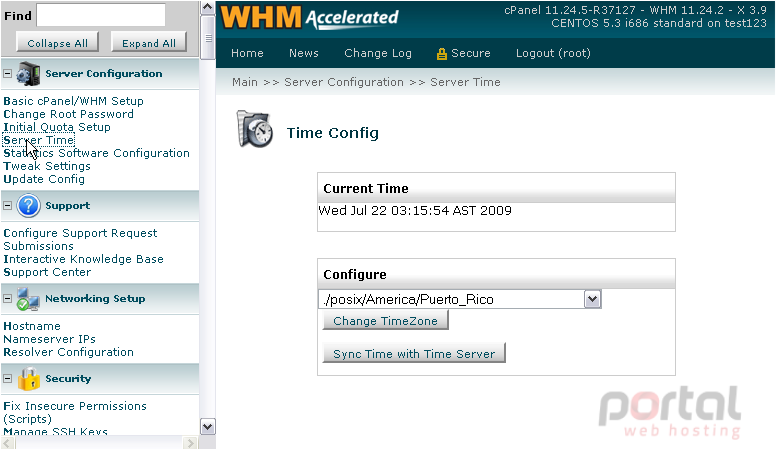Click Server Configuration in the breadcrumb
This screenshot has width=776, height=450.
click(x=344, y=82)
